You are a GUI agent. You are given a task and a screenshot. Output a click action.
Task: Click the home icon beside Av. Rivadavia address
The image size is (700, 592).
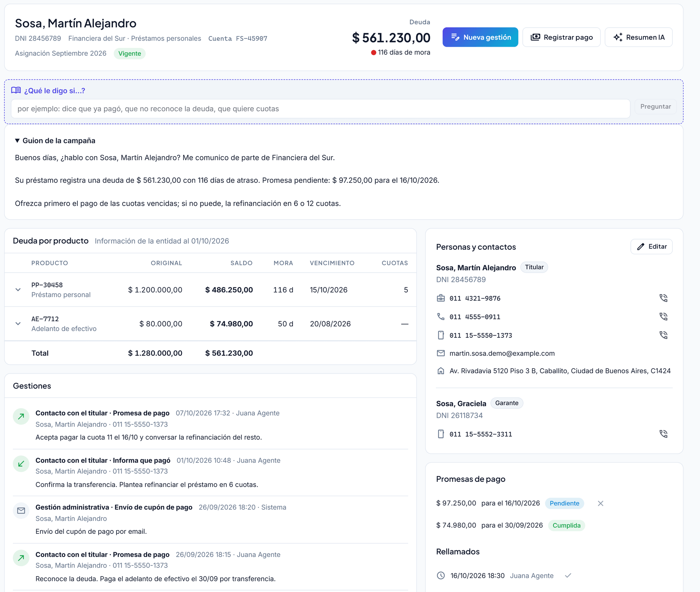(441, 371)
